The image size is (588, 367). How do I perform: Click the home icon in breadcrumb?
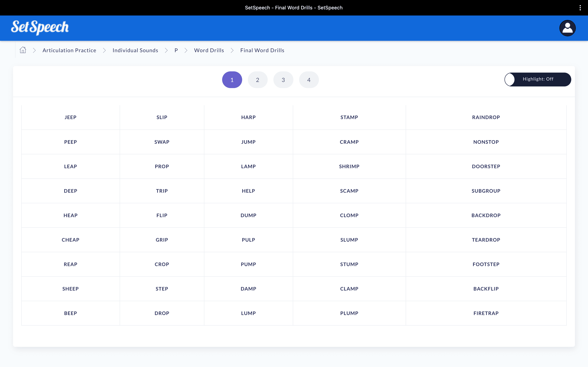coord(23,50)
